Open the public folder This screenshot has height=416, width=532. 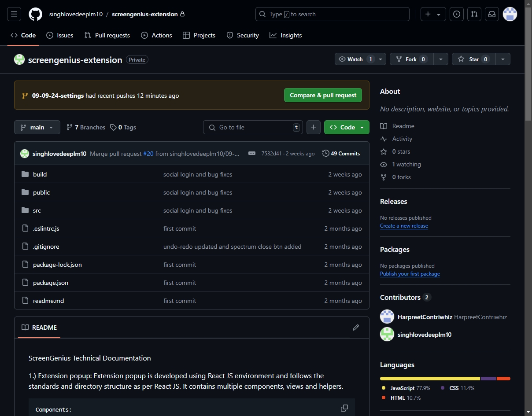coord(41,192)
